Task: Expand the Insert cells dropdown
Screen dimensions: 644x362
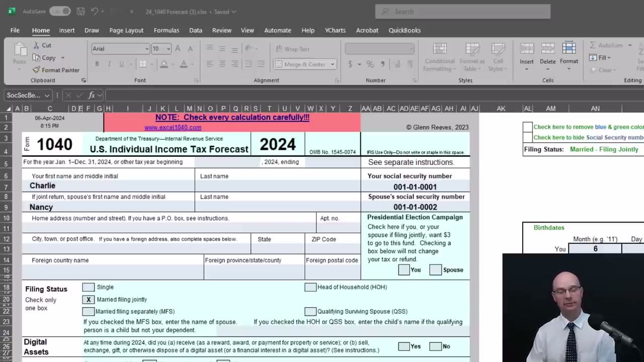Action: [527, 69]
